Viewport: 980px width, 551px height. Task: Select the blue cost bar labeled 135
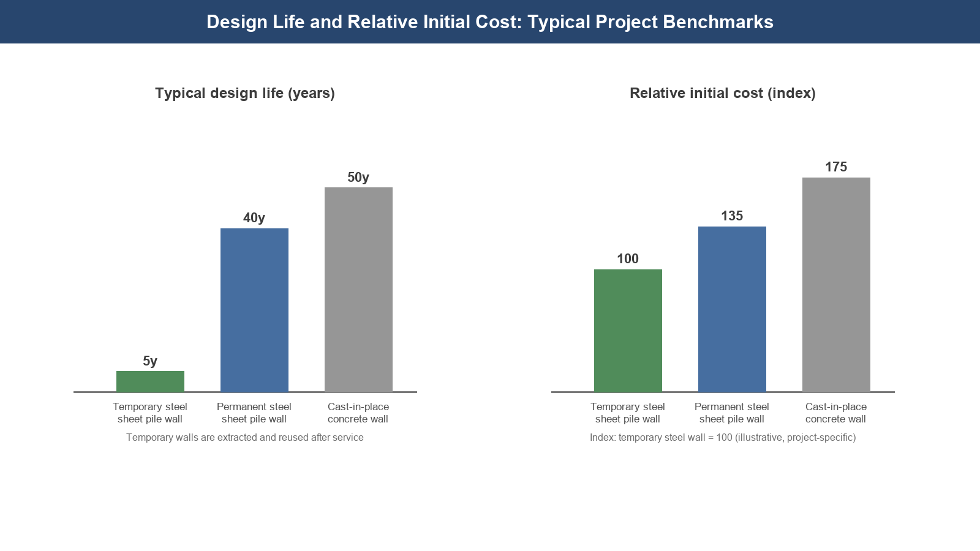732,309
